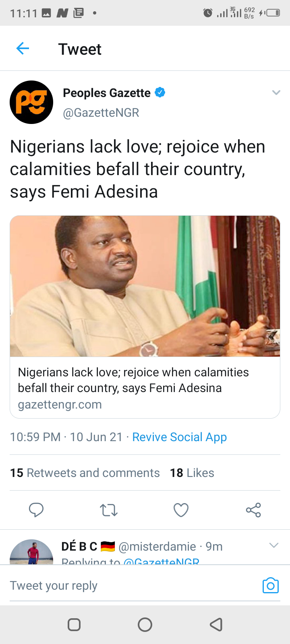Expand the tweet options chevron
The width and height of the screenshot is (290, 644).
[x=276, y=93]
